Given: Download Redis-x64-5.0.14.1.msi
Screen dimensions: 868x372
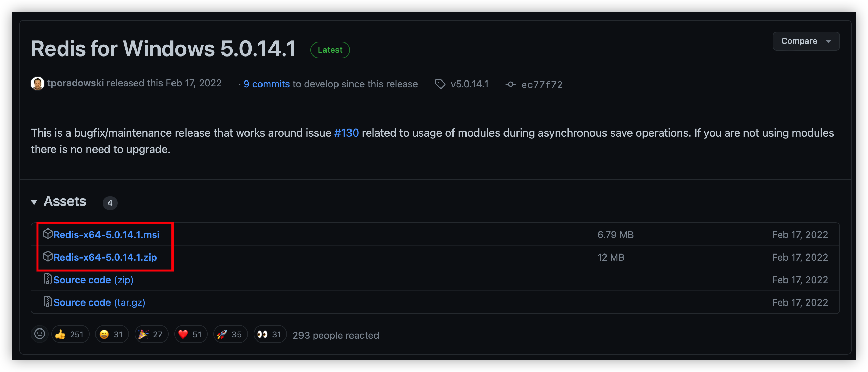Looking at the screenshot, I should coord(106,235).
